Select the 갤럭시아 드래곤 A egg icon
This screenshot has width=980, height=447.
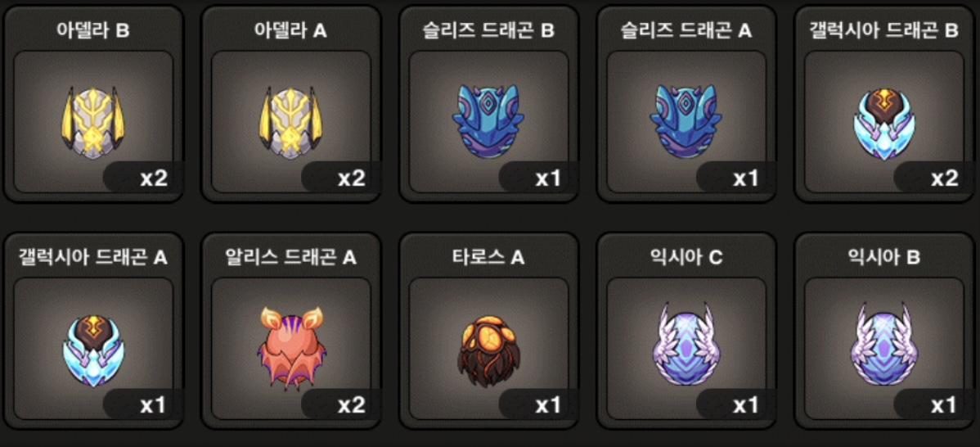pyautogui.click(x=92, y=350)
